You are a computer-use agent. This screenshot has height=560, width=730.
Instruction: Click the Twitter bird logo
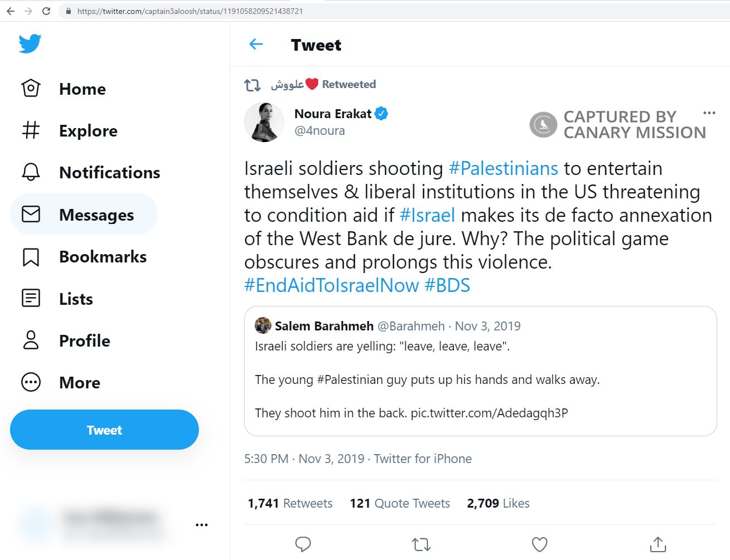click(31, 42)
